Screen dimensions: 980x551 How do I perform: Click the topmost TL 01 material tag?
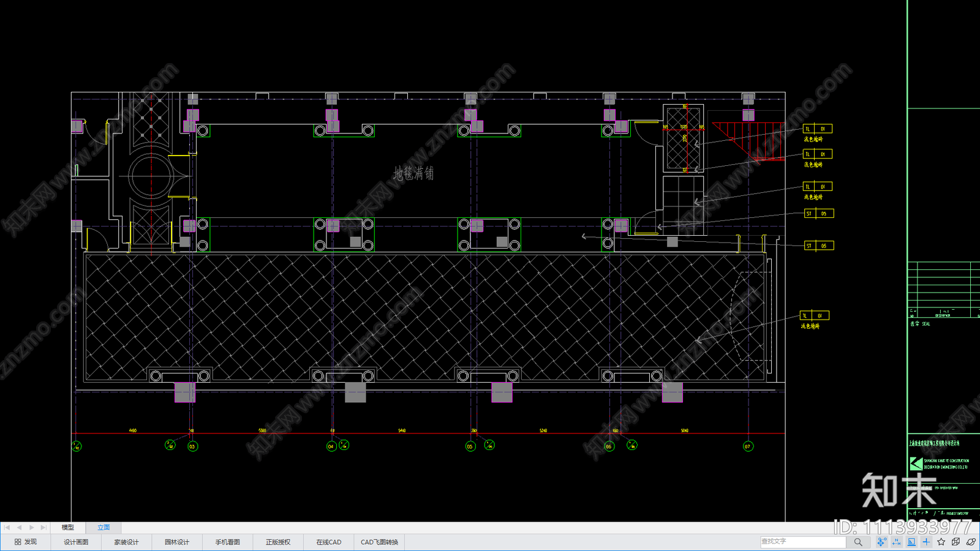point(818,129)
